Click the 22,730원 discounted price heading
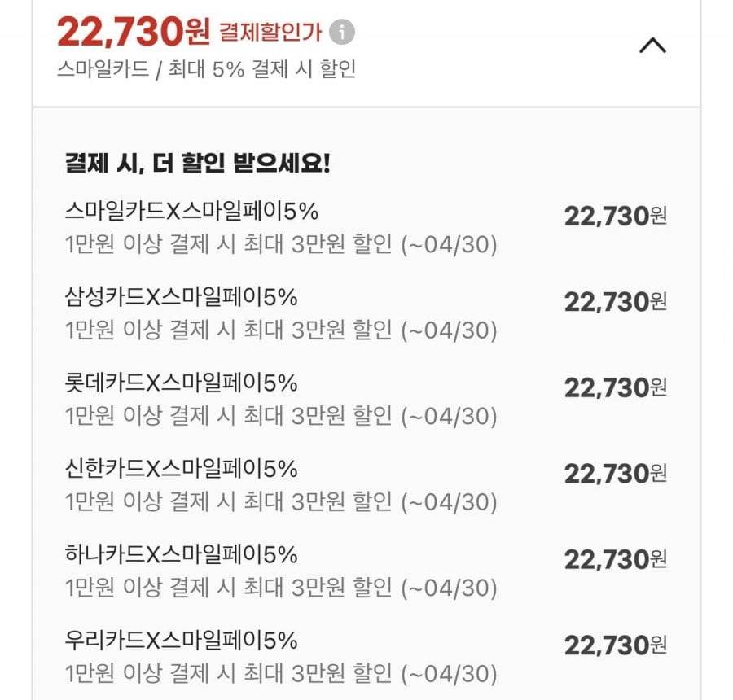733x700 pixels. 134,33
